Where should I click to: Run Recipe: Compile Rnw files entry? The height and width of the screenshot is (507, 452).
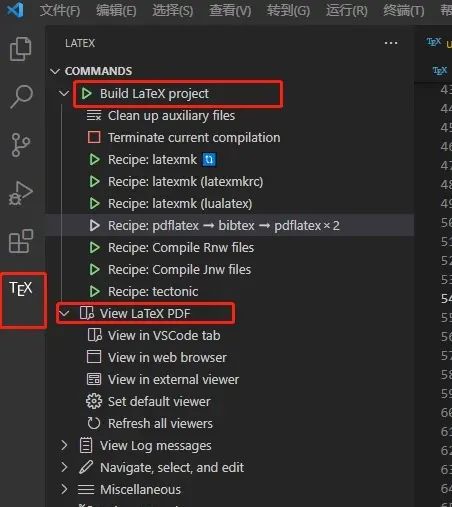(x=181, y=248)
